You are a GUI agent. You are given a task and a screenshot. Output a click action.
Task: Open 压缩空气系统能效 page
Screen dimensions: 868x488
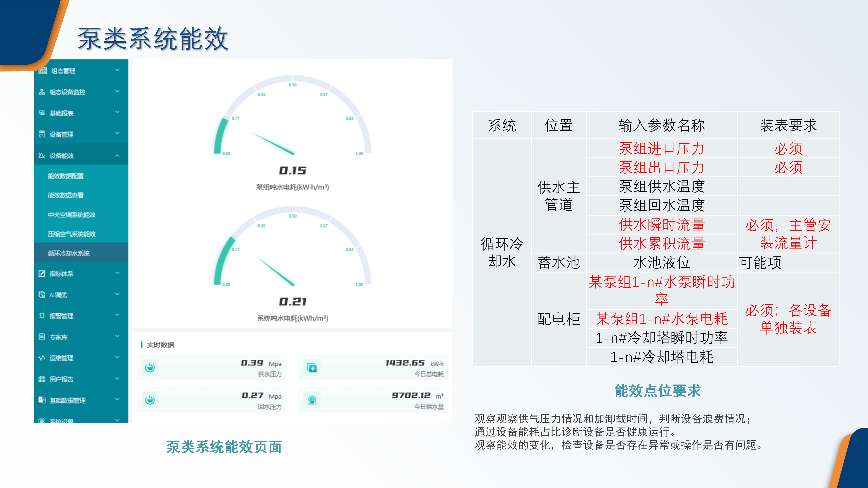(71, 234)
